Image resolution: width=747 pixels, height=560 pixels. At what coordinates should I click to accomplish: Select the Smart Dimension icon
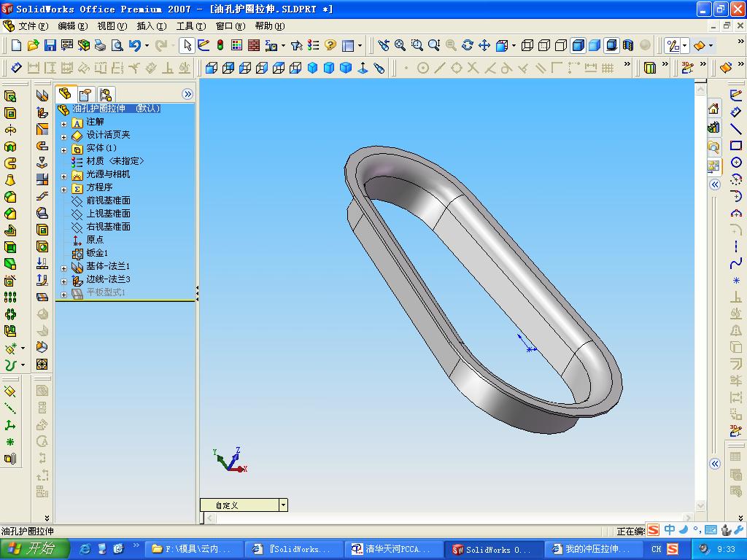point(16,68)
